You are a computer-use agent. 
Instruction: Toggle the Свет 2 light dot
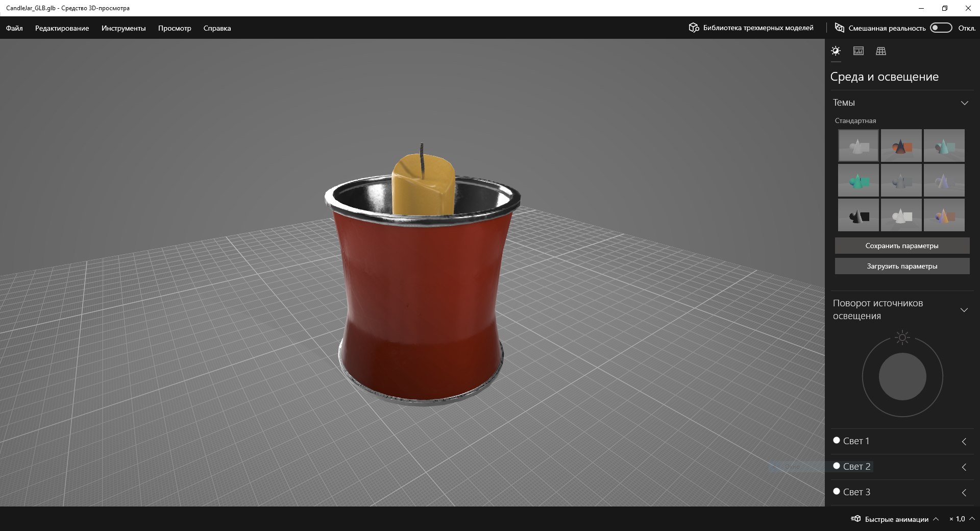point(837,466)
